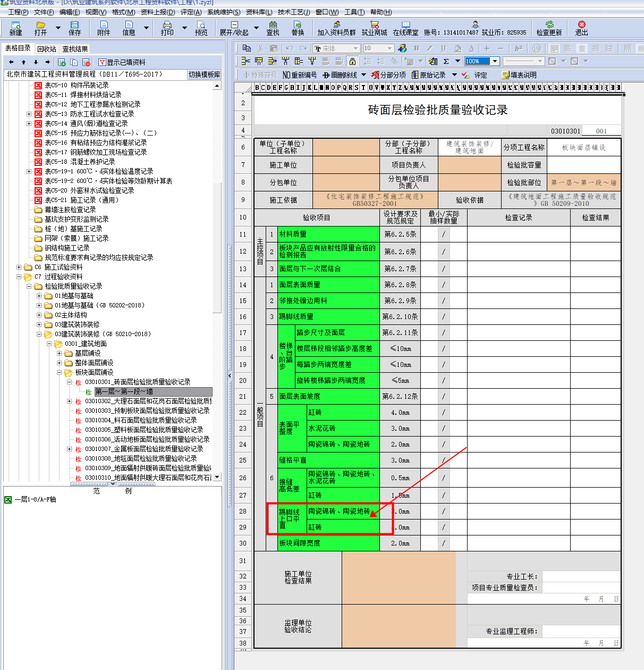Click the font color palette icon

[x=402, y=48]
